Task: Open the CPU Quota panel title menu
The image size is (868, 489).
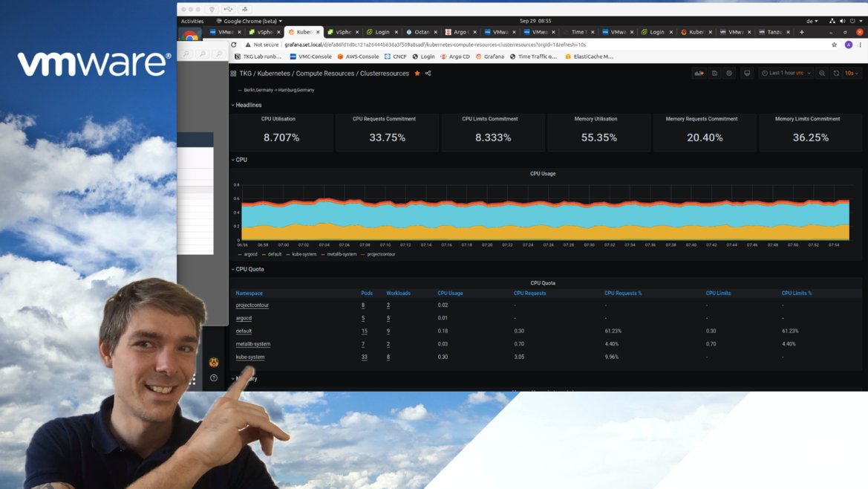Action: pos(543,283)
